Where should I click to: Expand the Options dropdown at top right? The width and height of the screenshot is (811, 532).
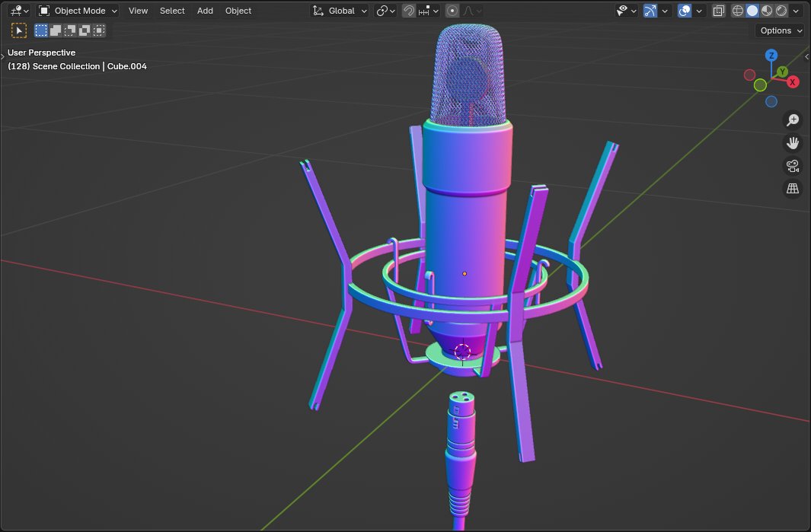(779, 30)
